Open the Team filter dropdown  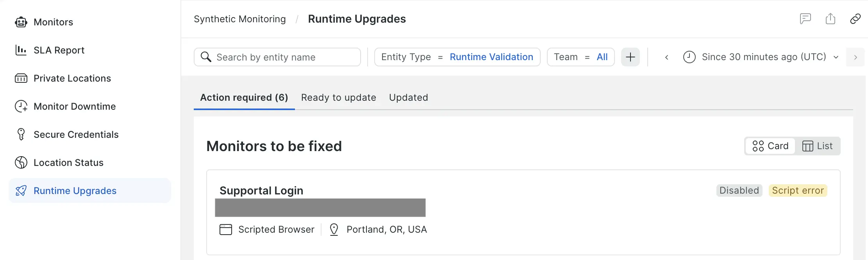580,57
